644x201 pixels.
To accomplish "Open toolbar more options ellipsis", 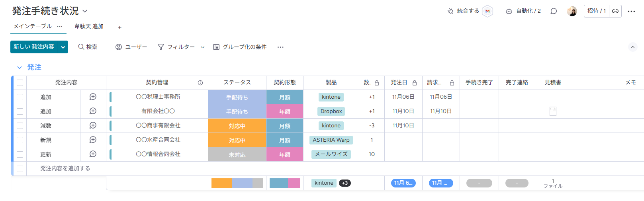I will [280, 47].
